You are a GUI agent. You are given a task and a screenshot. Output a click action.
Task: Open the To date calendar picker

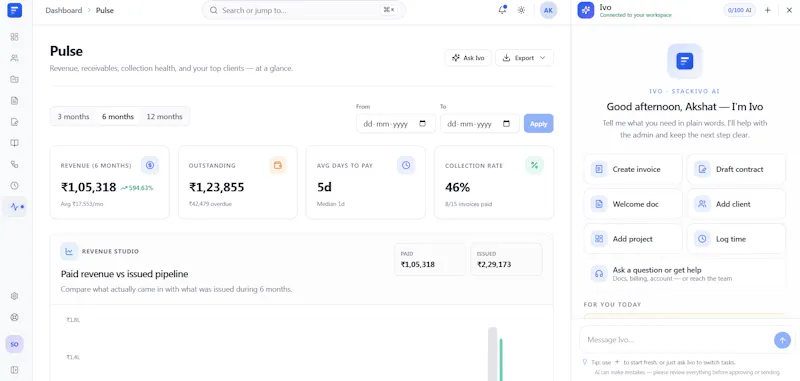point(507,124)
